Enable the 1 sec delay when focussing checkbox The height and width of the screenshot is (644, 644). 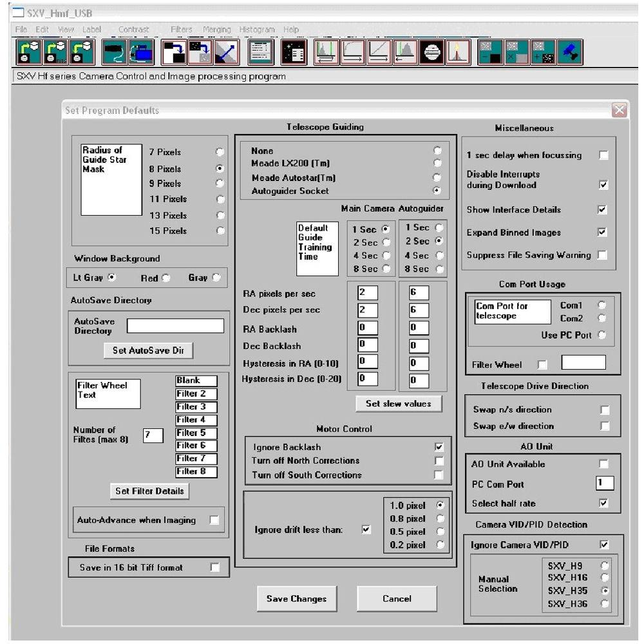[603, 155]
